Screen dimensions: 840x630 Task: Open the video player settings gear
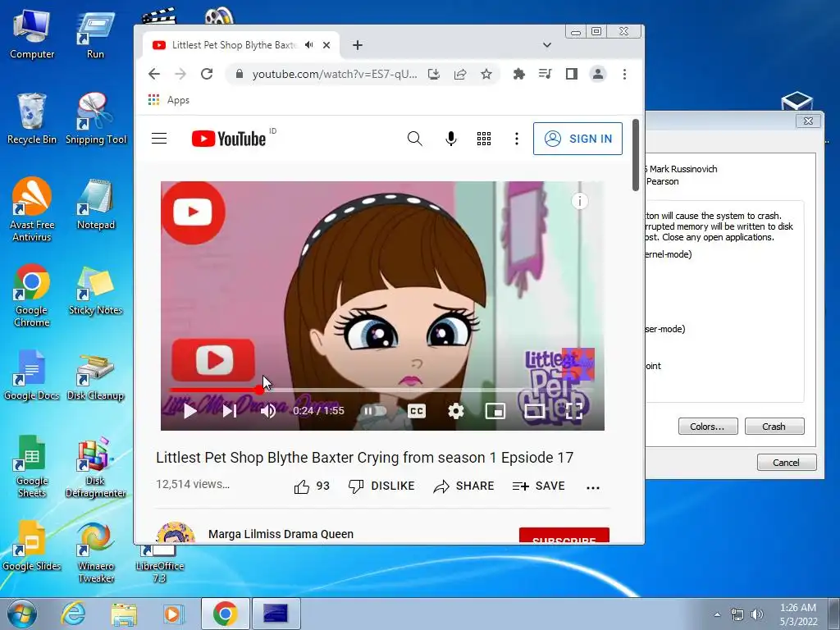456,411
